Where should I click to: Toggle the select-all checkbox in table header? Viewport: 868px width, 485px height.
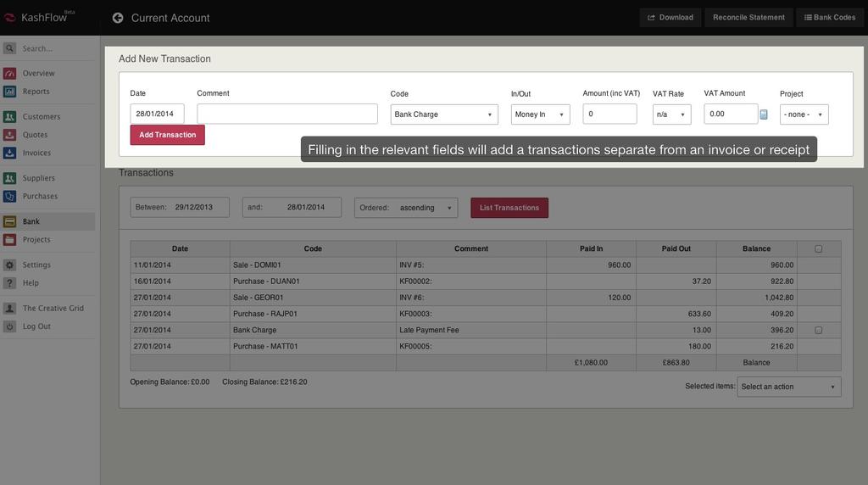click(x=818, y=249)
